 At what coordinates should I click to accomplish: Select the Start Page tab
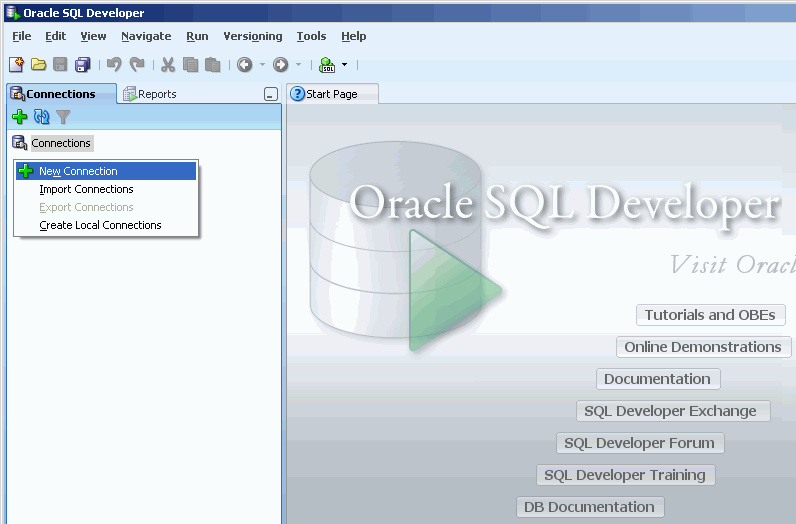[x=333, y=94]
